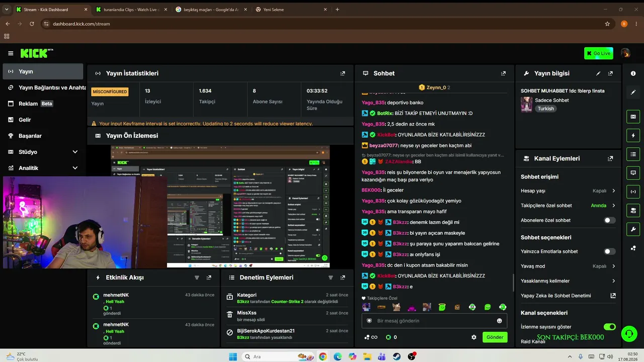This screenshot has height=362, width=644.
Task: Open the green headset support button
Action: 628,333
